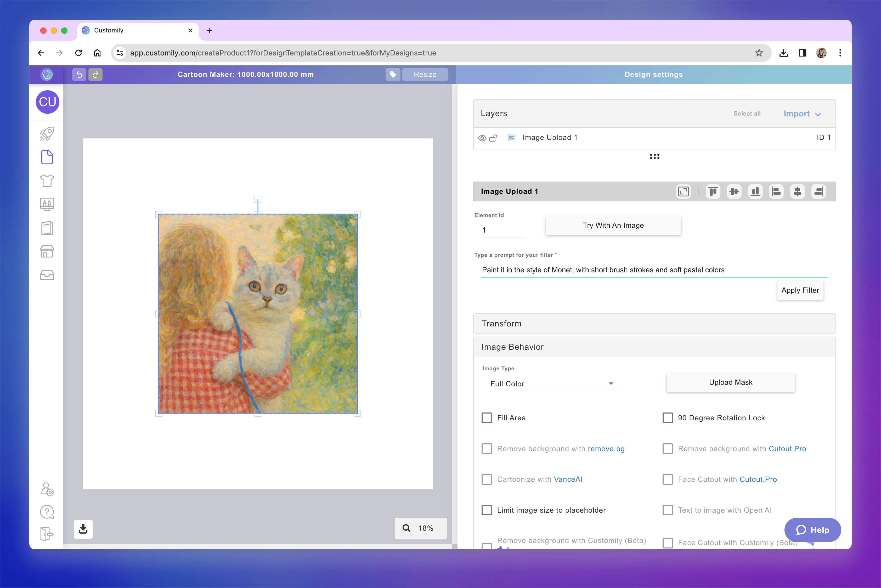Viewport: 881px width, 588px height.
Task: Align the element to the bottom
Action: pyautogui.click(x=755, y=192)
